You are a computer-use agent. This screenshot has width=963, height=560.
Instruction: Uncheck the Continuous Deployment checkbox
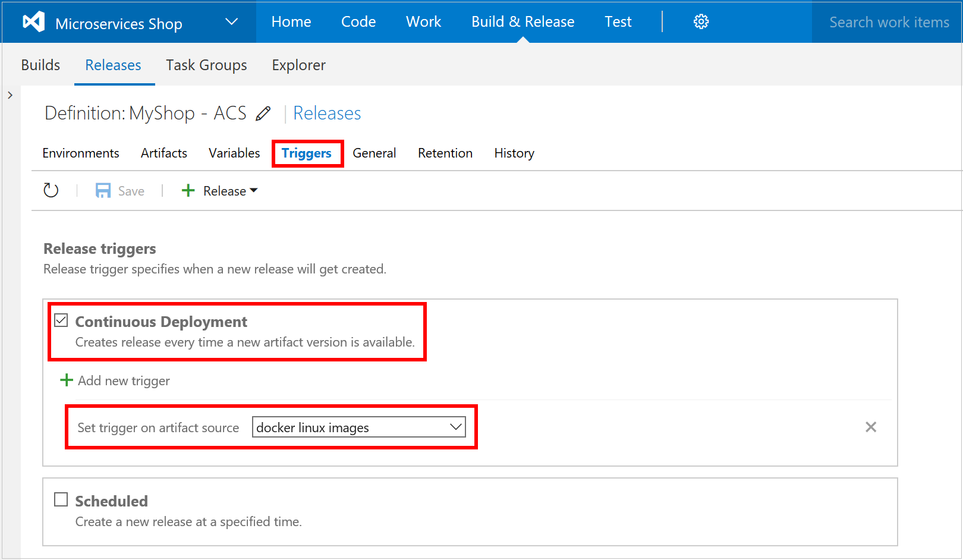click(61, 320)
